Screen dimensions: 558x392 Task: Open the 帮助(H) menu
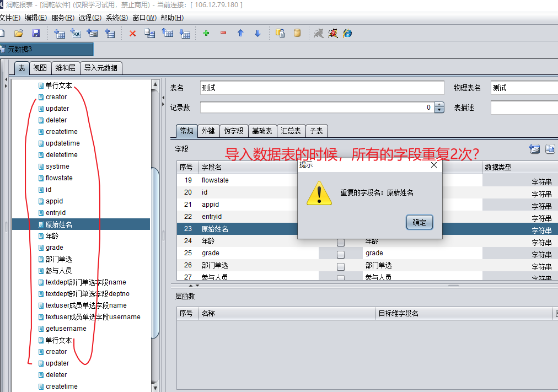tap(172, 18)
